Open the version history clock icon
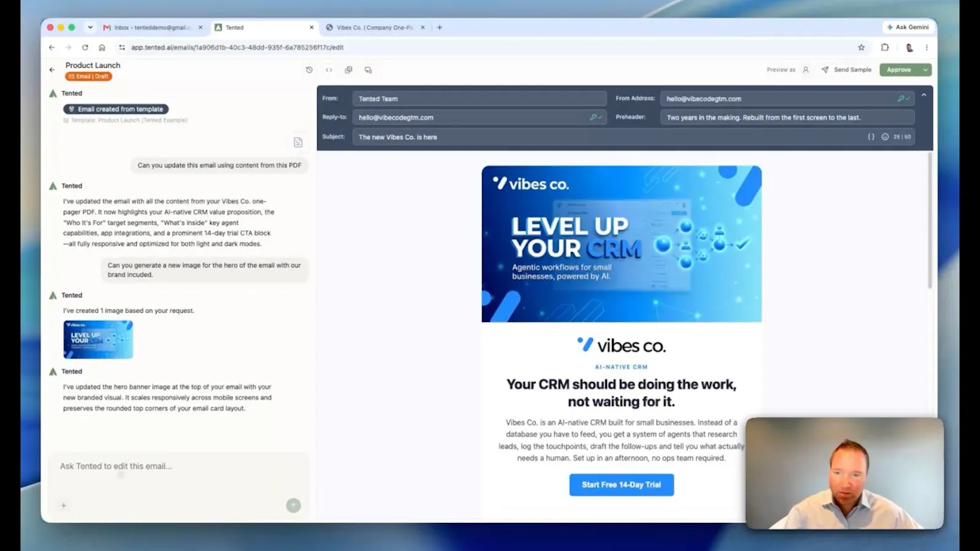Viewport: 980px width, 551px height. click(309, 70)
